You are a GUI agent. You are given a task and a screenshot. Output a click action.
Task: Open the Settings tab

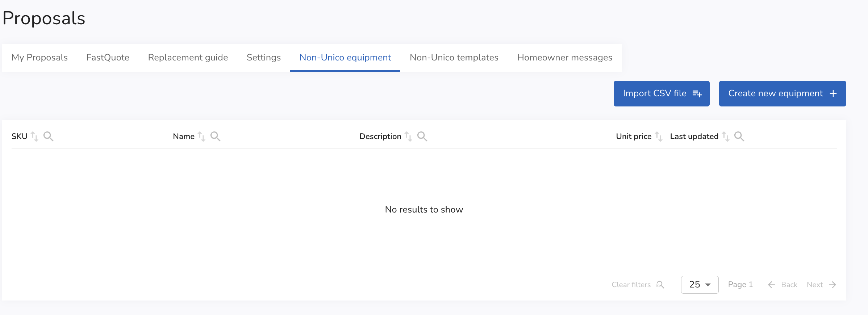coord(263,58)
